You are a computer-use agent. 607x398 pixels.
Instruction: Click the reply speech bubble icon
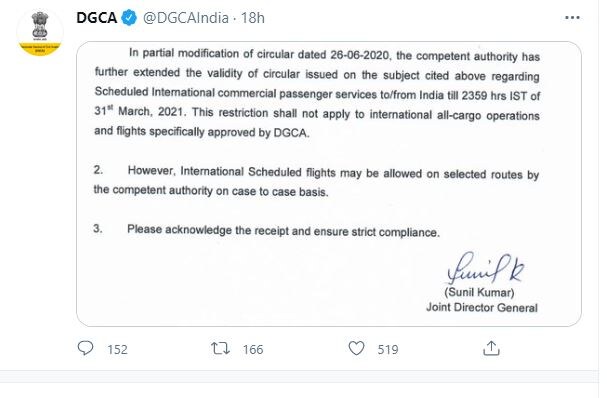pyautogui.click(x=86, y=348)
